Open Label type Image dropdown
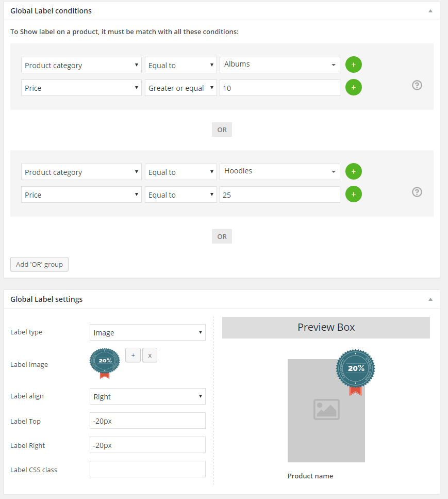 click(147, 332)
